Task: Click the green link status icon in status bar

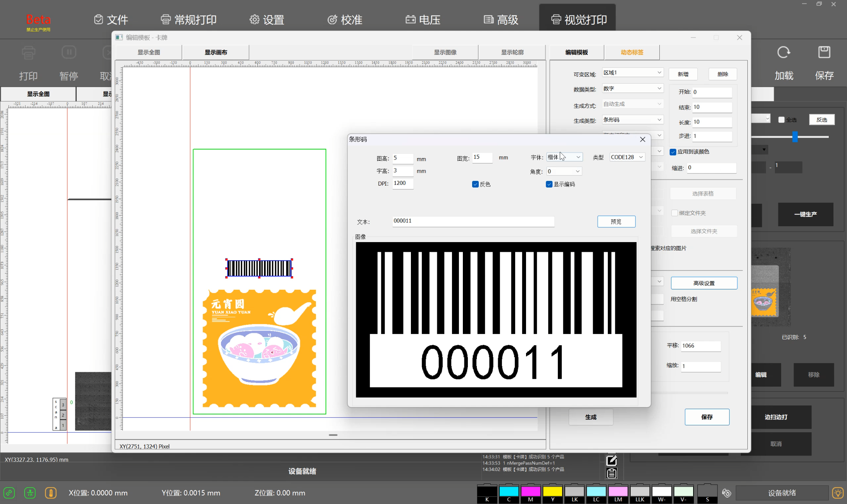Action: [9, 493]
